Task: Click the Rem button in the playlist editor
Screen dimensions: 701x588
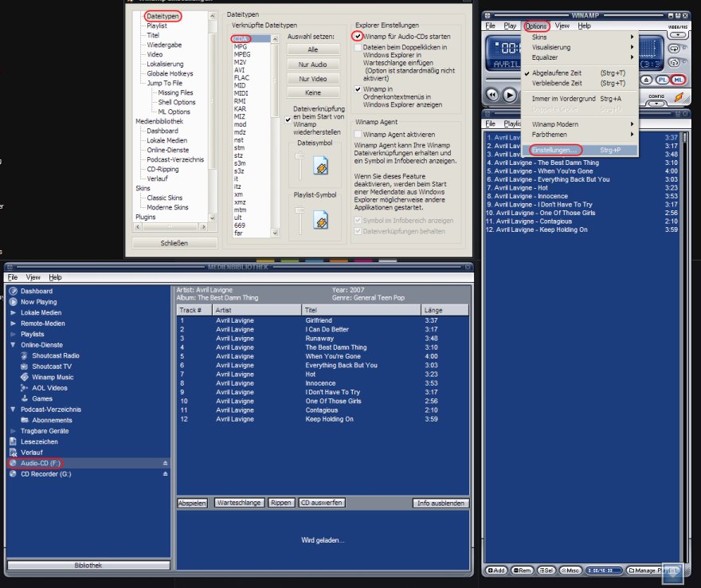Action: coord(523,570)
